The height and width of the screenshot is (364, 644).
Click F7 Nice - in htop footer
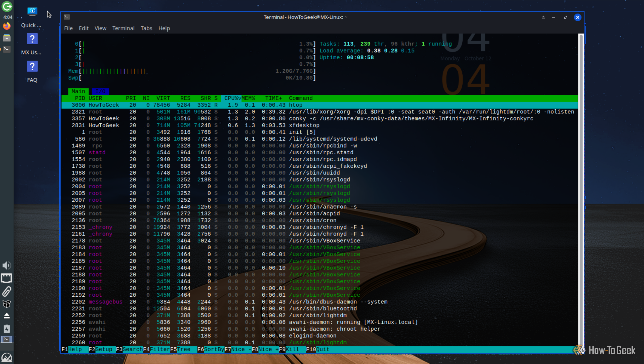point(238,349)
